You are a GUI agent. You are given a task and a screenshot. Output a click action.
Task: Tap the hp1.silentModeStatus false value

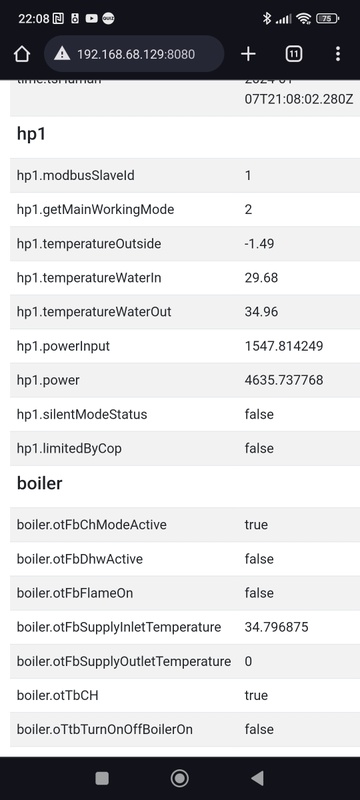[x=259, y=414]
